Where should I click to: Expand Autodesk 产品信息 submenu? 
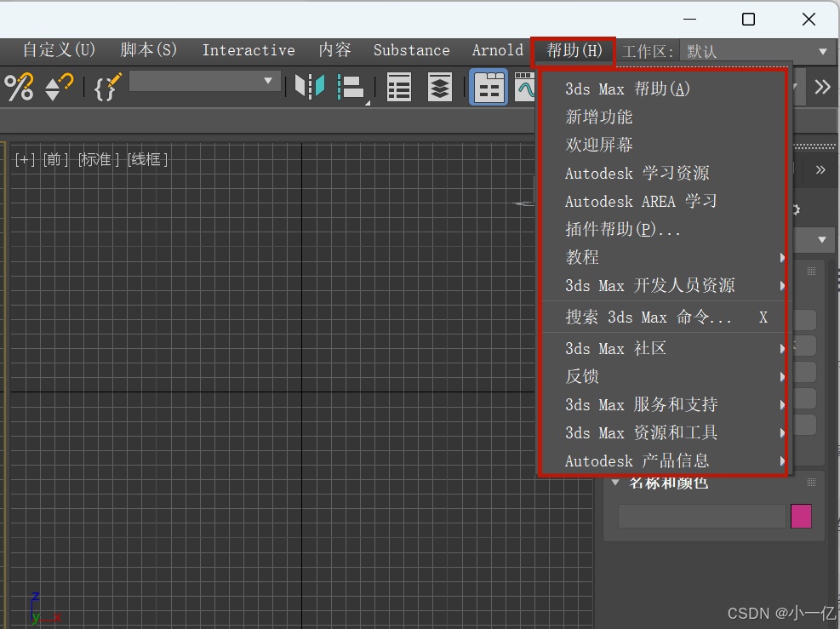[x=663, y=460]
